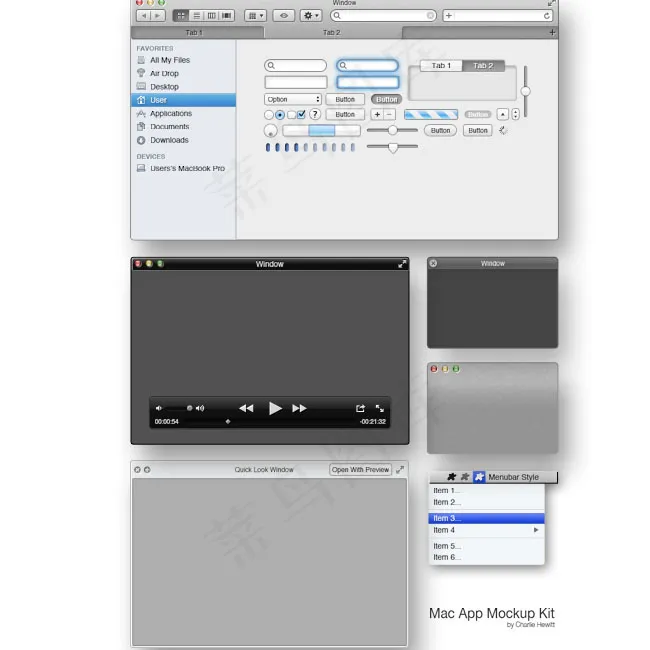Click the Open With Preview button
650x650 pixels.
point(361,470)
